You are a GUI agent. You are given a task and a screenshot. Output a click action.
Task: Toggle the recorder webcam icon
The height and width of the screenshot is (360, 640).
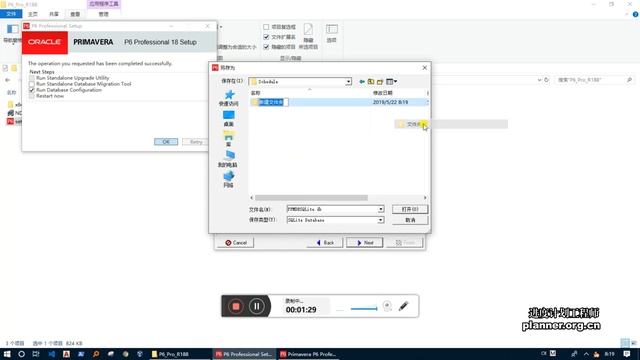pos(387,306)
